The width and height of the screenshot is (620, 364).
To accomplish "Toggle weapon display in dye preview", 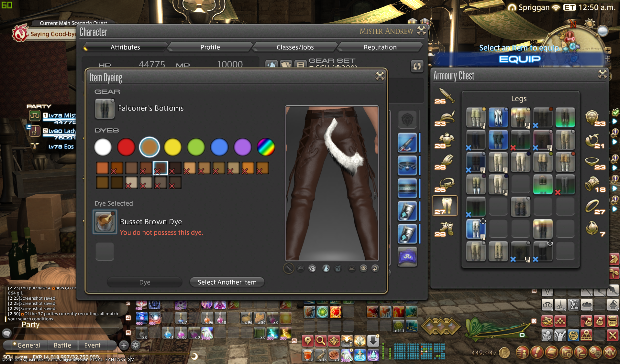I will 288,268.
